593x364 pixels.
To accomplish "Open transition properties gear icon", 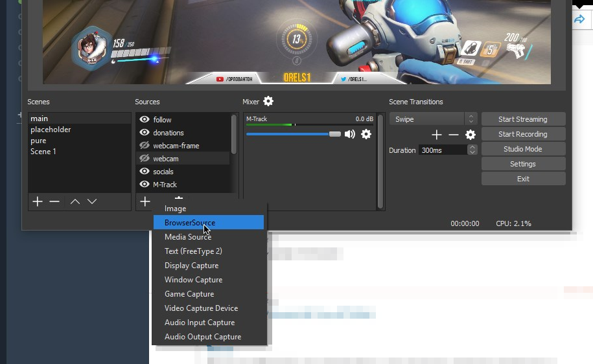I will coord(471,135).
